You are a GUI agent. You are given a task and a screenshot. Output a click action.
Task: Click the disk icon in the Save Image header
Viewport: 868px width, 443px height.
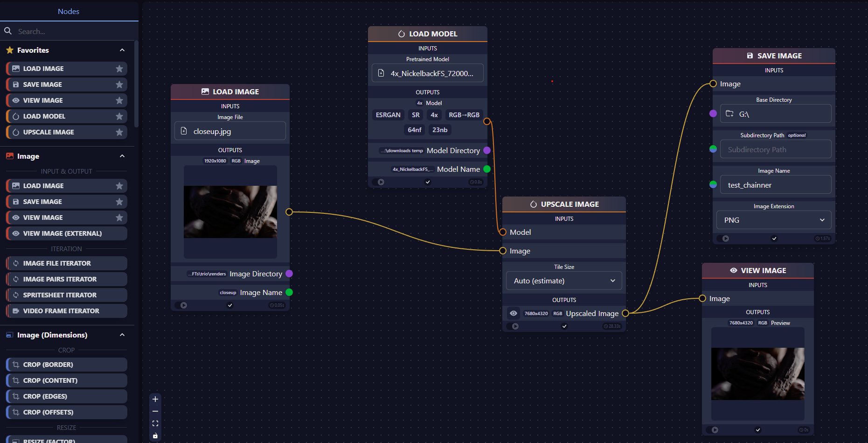tap(750, 56)
